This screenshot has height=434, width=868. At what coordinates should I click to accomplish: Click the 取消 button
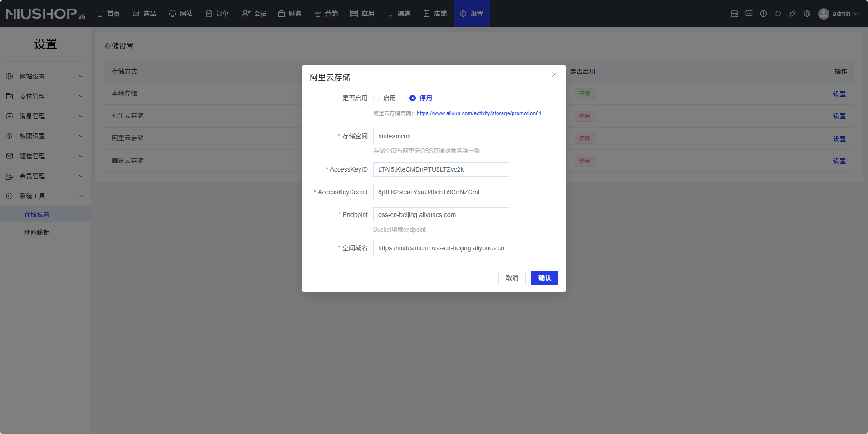(512, 278)
